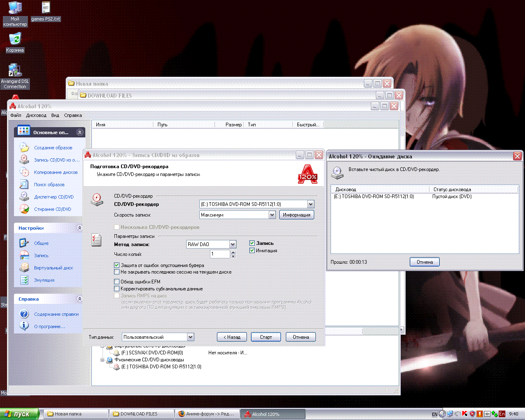The width and height of the screenshot is (525, 420).
Task: Open the Дисковод menu
Action: tap(36, 115)
